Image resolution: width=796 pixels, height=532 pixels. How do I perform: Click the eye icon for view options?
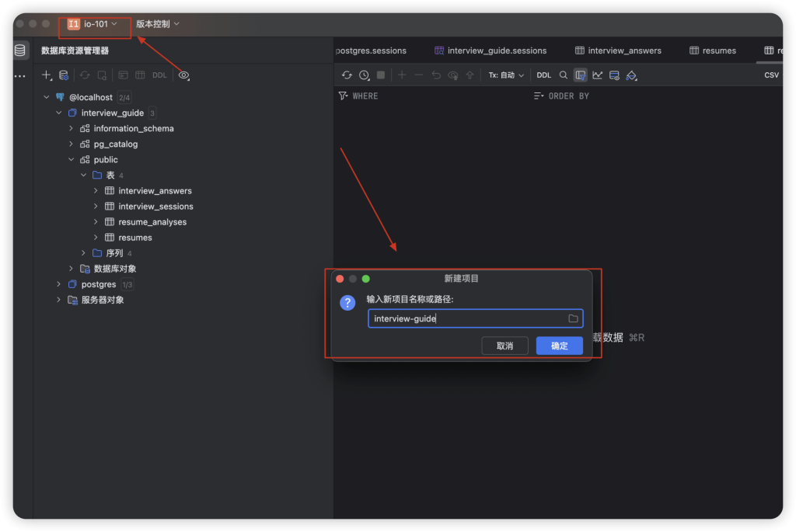(x=183, y=75)
